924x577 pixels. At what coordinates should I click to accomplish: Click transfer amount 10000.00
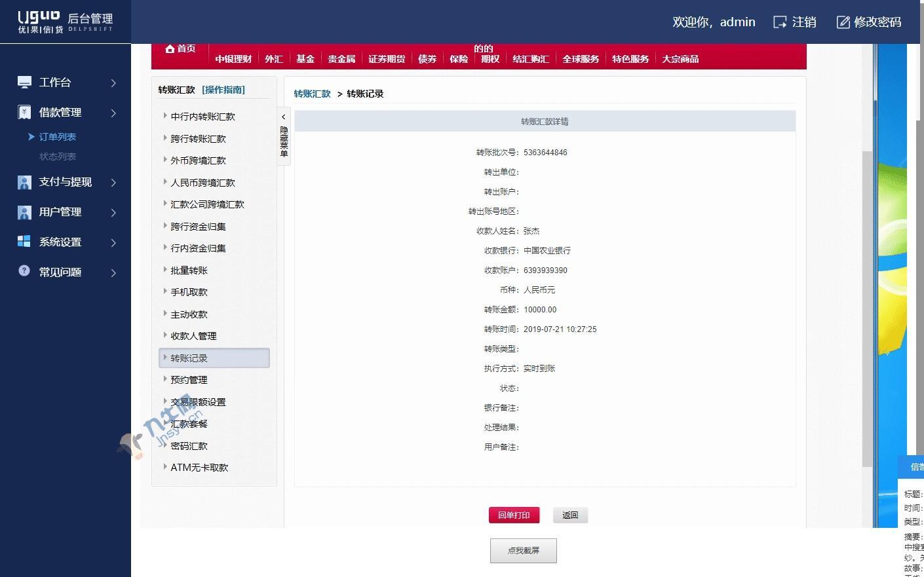click(540, 310)
